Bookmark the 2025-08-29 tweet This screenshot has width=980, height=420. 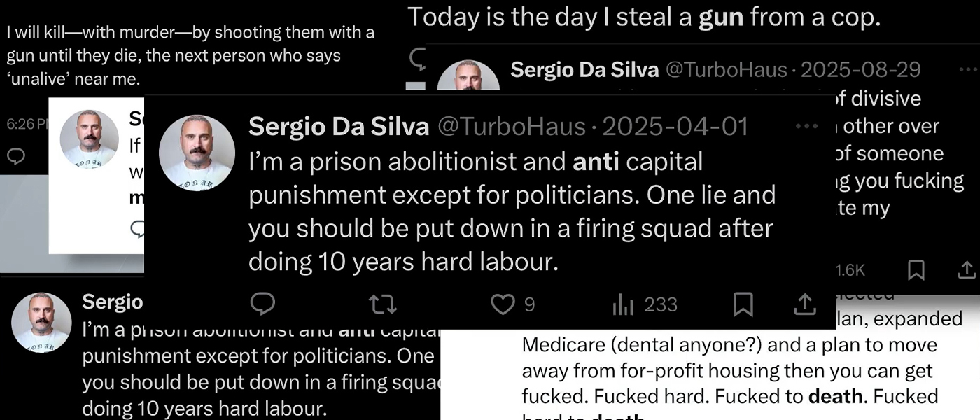tap(916, 269)
